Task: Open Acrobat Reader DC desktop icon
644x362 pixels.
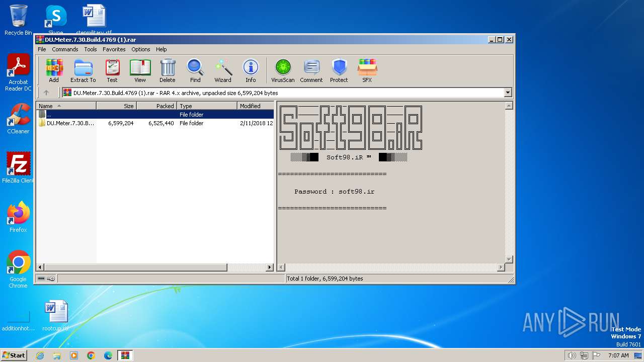Action: 18,72
